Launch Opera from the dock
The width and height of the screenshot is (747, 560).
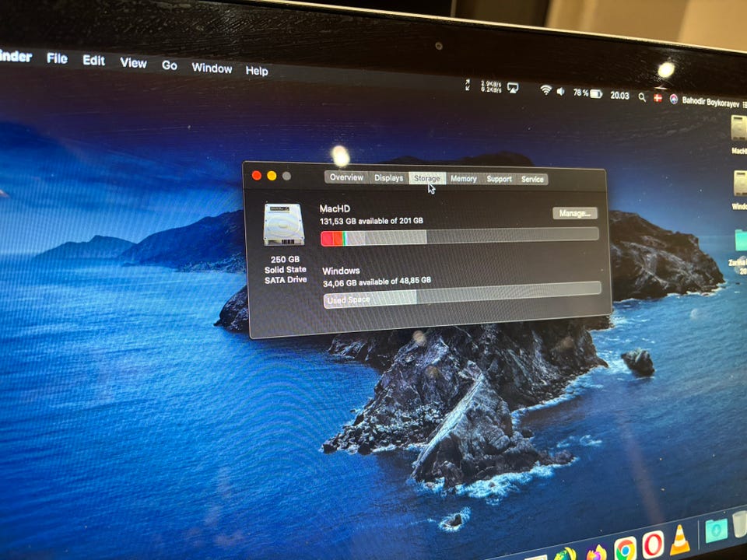(x=652, y=544)
